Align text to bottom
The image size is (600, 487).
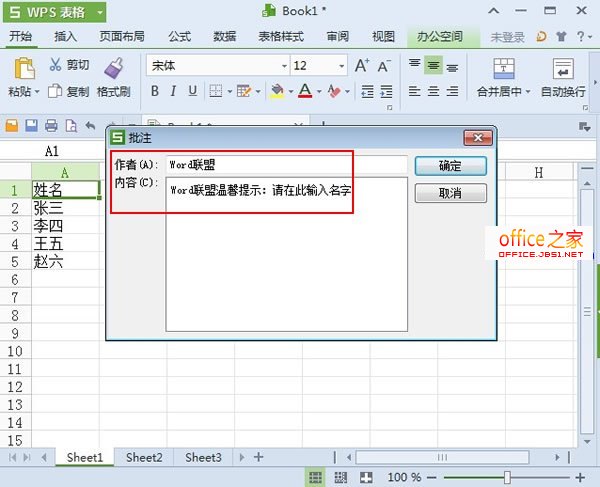pos(452,68)
